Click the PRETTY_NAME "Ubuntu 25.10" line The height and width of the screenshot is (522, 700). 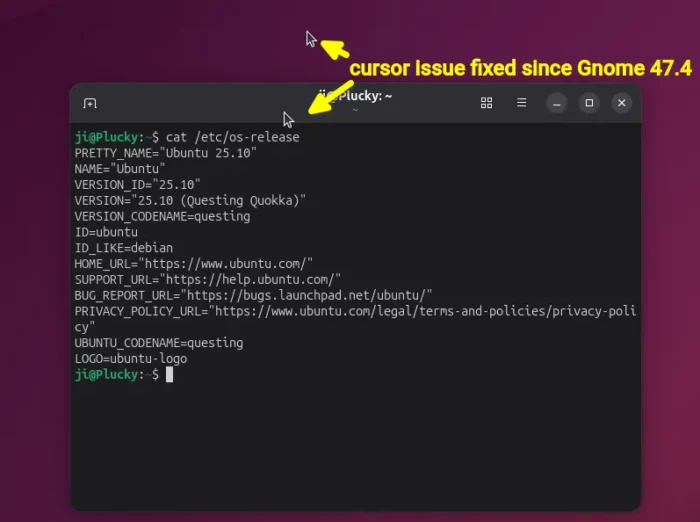(x=165, y=153)
